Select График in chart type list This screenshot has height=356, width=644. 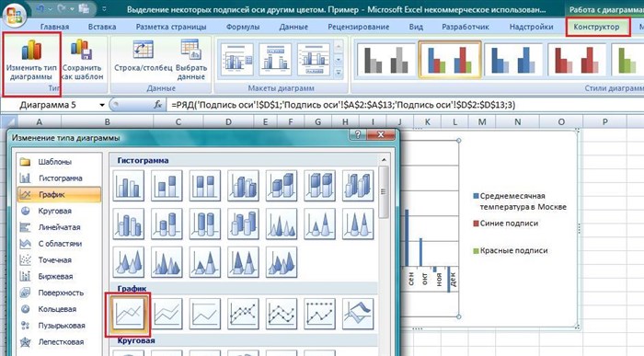(59, 195)
